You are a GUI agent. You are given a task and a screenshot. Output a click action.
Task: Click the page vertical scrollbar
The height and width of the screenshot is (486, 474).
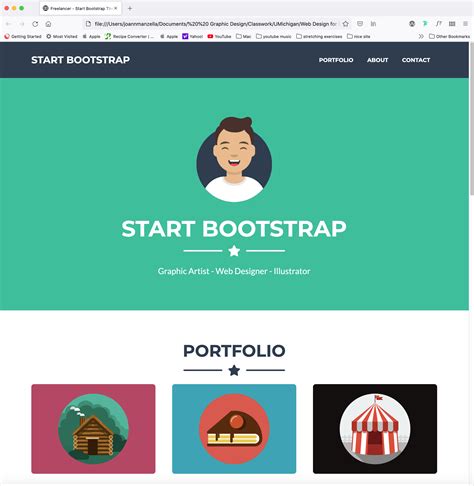pyautogui.click(x=472, y=118)
